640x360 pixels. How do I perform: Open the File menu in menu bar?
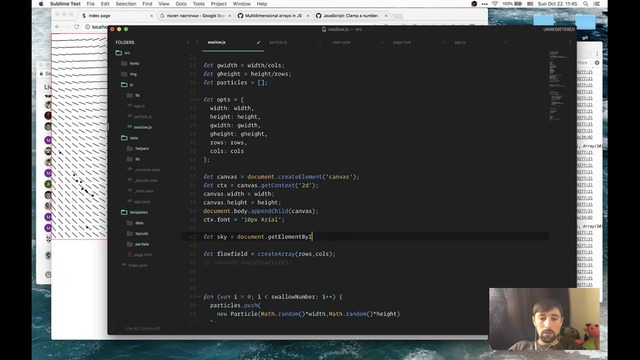click(x=91, y=4)
